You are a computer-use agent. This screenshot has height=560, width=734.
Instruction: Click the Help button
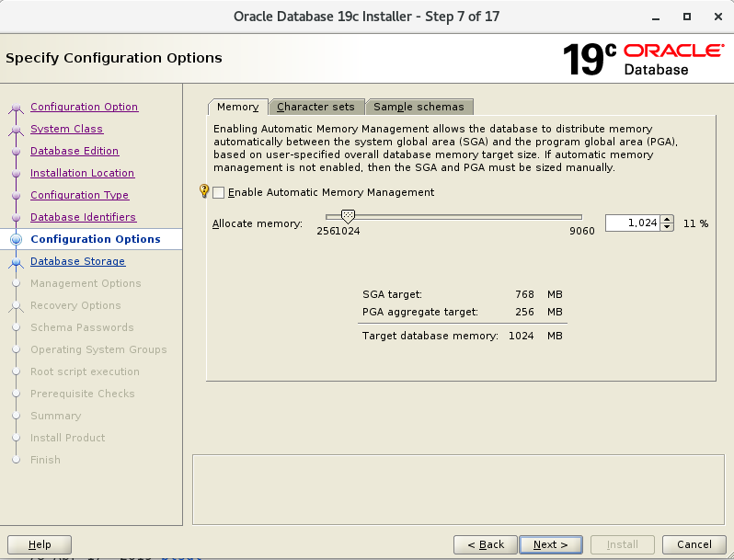pyautogui.click(x=40, y=544)
